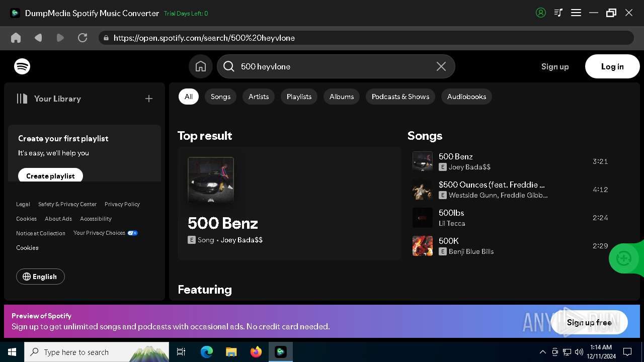644x362 pixels.
Task: Select DumpMedia app in taskbar
Action: point(281,352)
